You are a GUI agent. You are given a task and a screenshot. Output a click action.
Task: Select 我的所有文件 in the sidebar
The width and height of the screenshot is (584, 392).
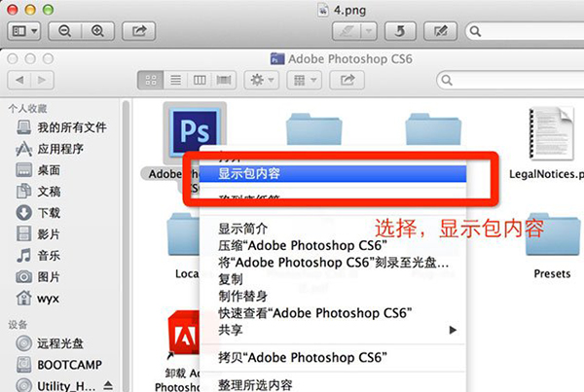(61, 127)
